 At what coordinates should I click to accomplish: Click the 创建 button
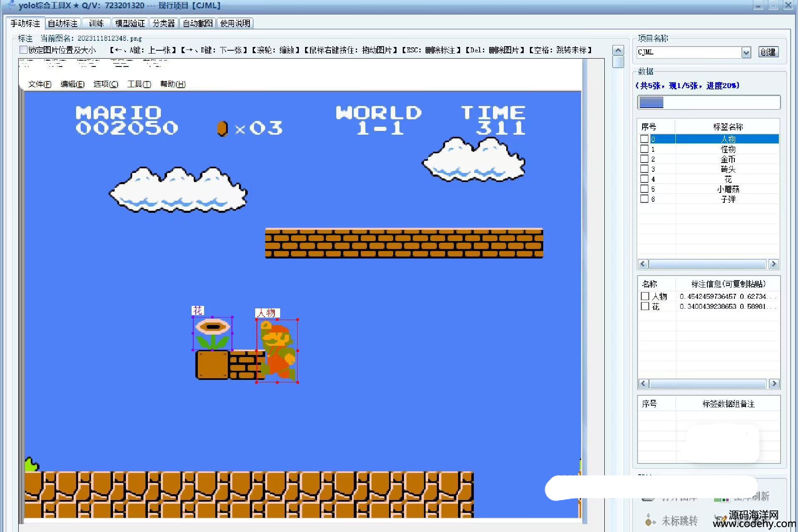click(x=768, y=52)
